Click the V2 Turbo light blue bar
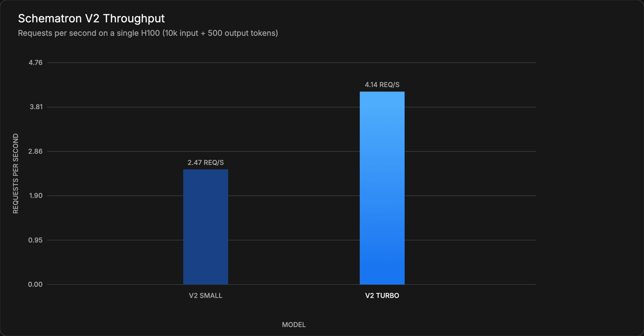 click(382, 188)
